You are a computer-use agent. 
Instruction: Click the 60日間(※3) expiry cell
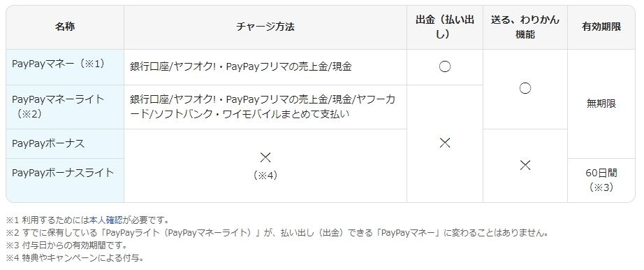(601, 180)
